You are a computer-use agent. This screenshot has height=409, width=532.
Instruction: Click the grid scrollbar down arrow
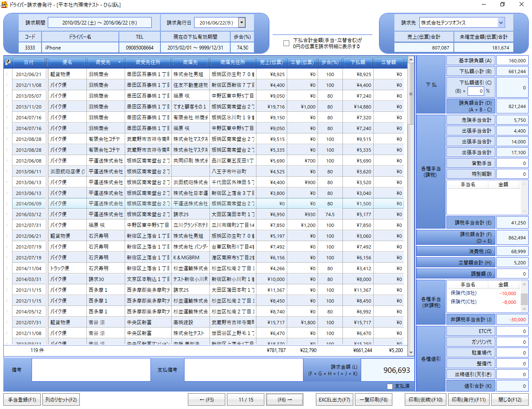coord(411,353)
